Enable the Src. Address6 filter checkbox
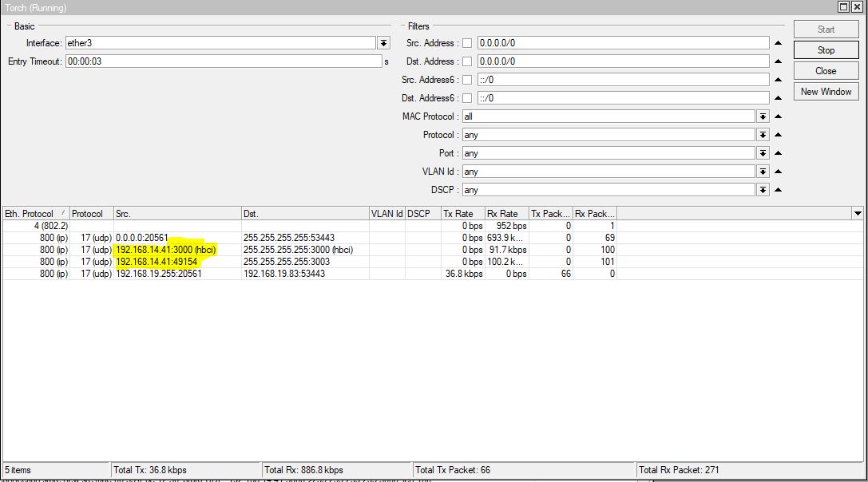Viewport: 868px width, 482px height. [x=467, y=80]
